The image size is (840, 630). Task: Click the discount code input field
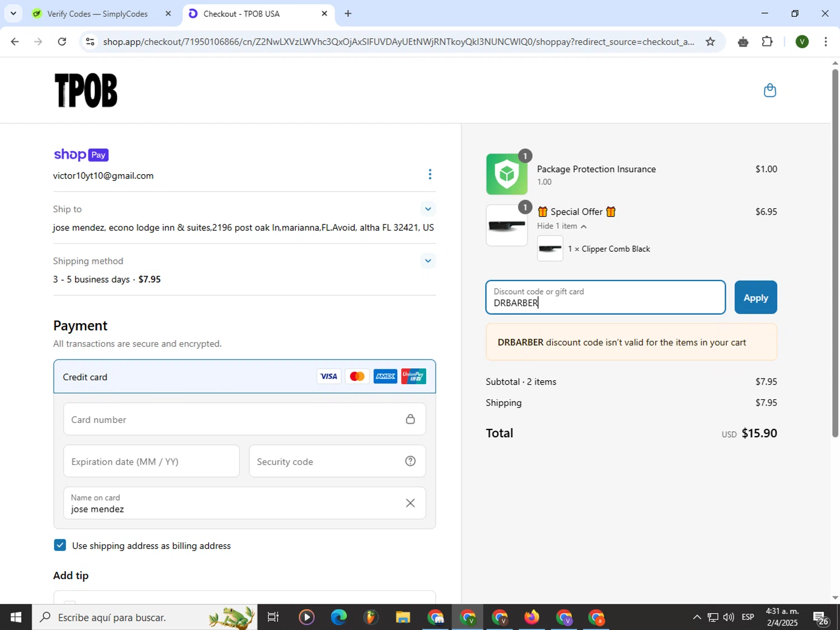(x=605, y=297)
